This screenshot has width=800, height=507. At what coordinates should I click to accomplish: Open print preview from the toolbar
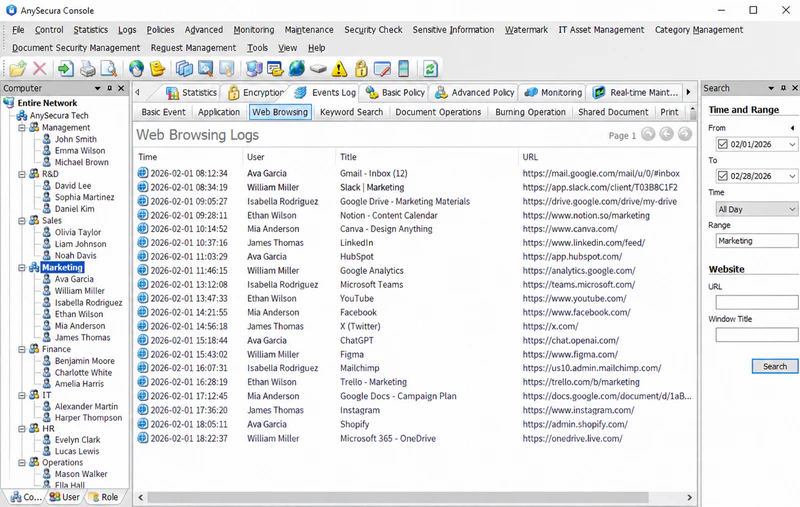108,68
